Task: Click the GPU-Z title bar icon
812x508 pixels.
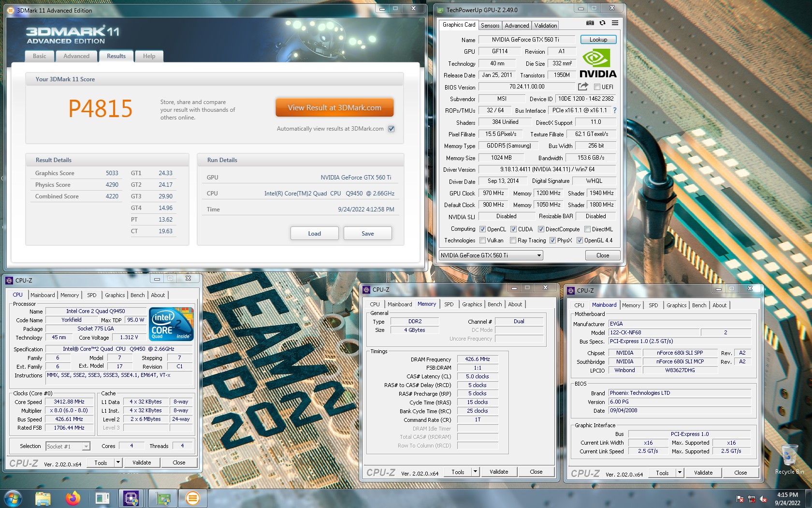Action: pos(440,10)
